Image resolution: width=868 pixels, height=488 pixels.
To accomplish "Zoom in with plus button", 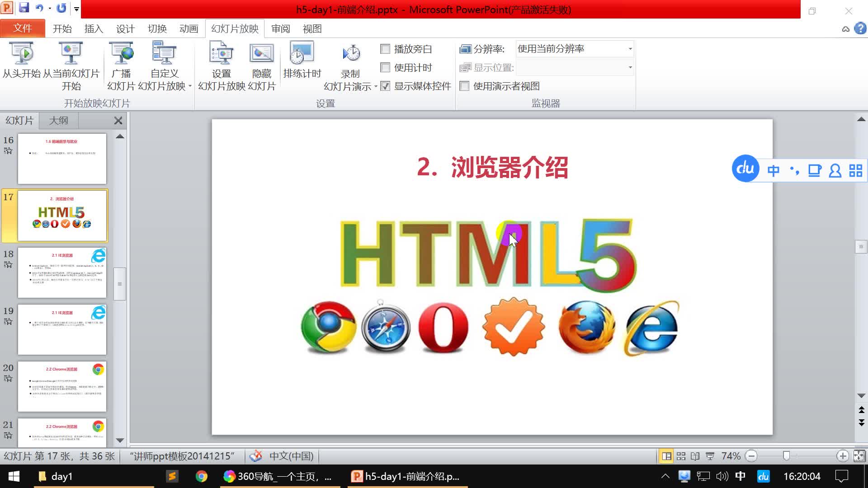I will 842,456.
